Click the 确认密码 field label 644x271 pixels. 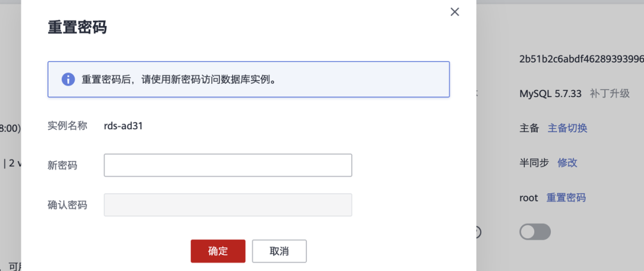(67, 205)
